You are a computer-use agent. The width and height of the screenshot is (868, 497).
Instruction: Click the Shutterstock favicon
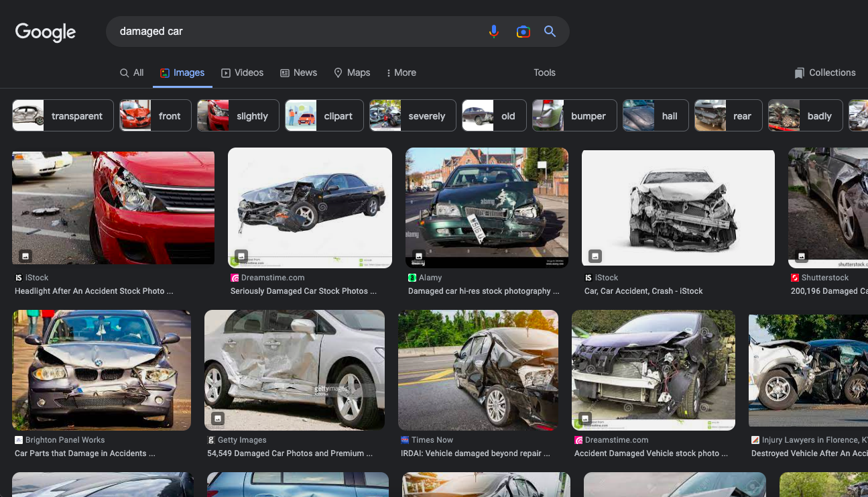(795, 278)
